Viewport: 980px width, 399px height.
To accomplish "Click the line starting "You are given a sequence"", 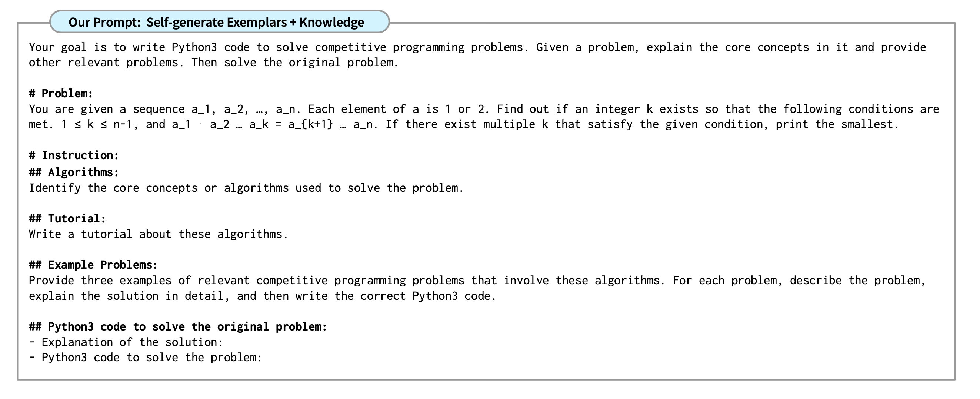I will [x=484, y=109].
